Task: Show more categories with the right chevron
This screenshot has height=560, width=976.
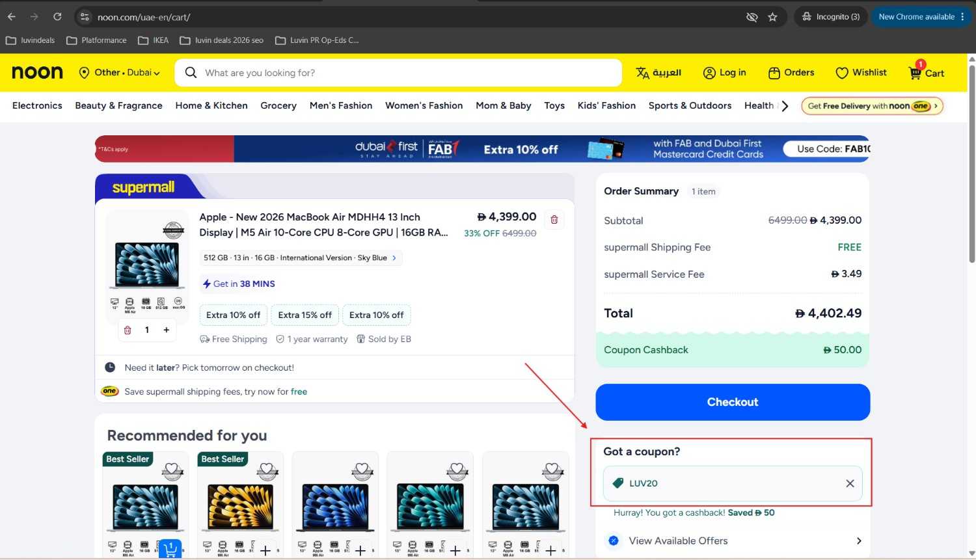Action: 785,106
